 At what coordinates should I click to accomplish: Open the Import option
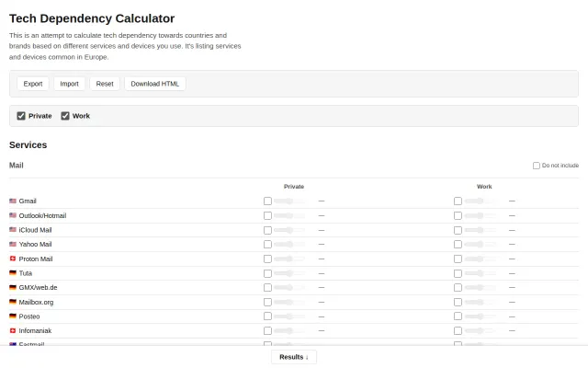click(x=70, y=84)
